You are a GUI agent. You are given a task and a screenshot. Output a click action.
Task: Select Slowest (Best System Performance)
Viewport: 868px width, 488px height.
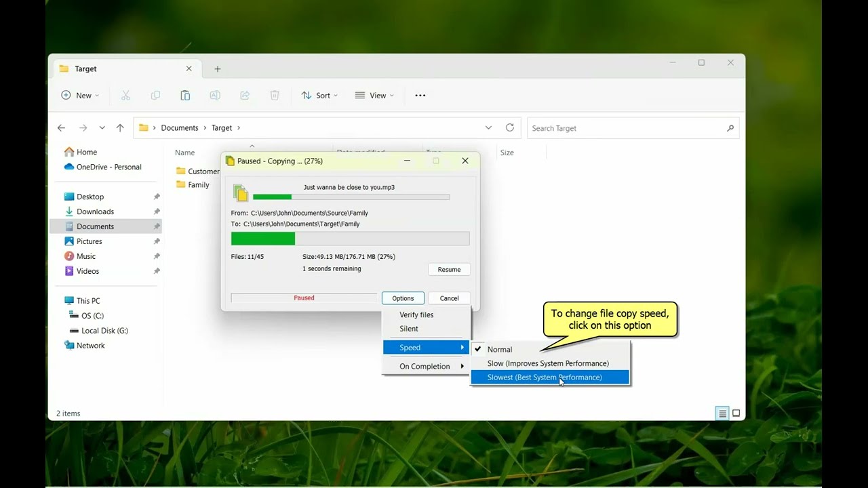click(x=551, y=378)
